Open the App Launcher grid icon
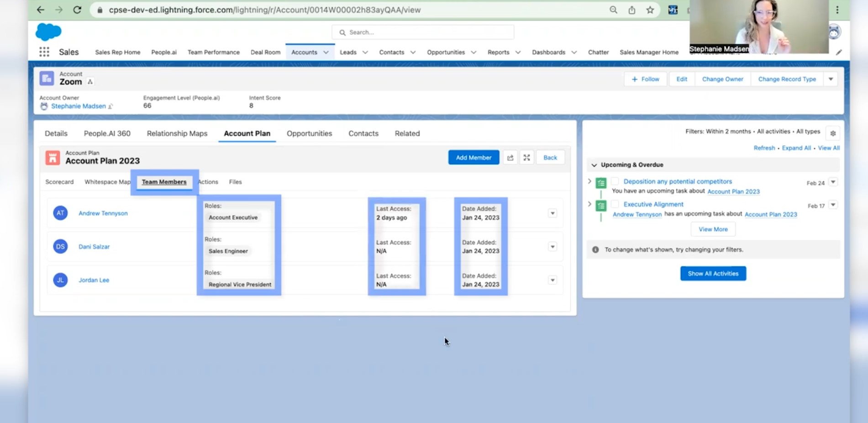The height and width of the screenshot is (423, 868). [x=44, y=52]
